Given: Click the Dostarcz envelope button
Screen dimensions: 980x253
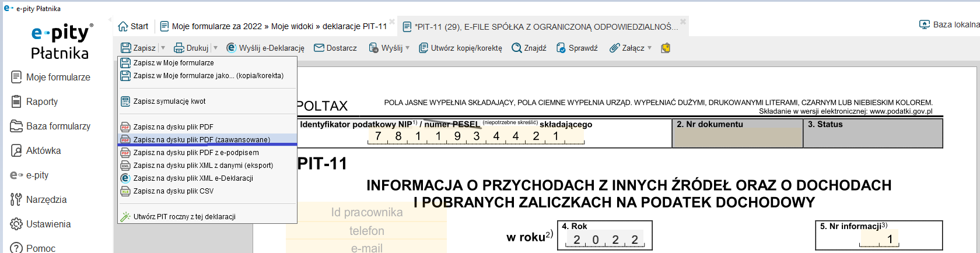Looking at the screenshot, I should pos(335,48).
